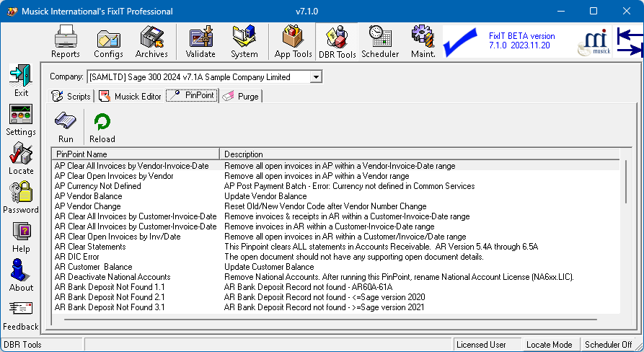Click description 'Update Vendor Balance'
This screenshot has height=352, width=644.
(265, 196)
